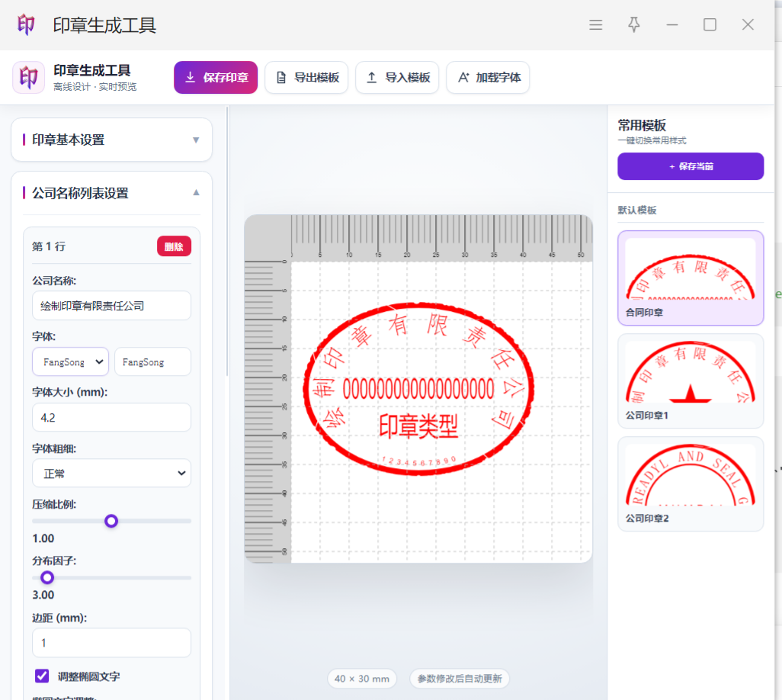Click the app logo icon in title bar

pos(25,24)
